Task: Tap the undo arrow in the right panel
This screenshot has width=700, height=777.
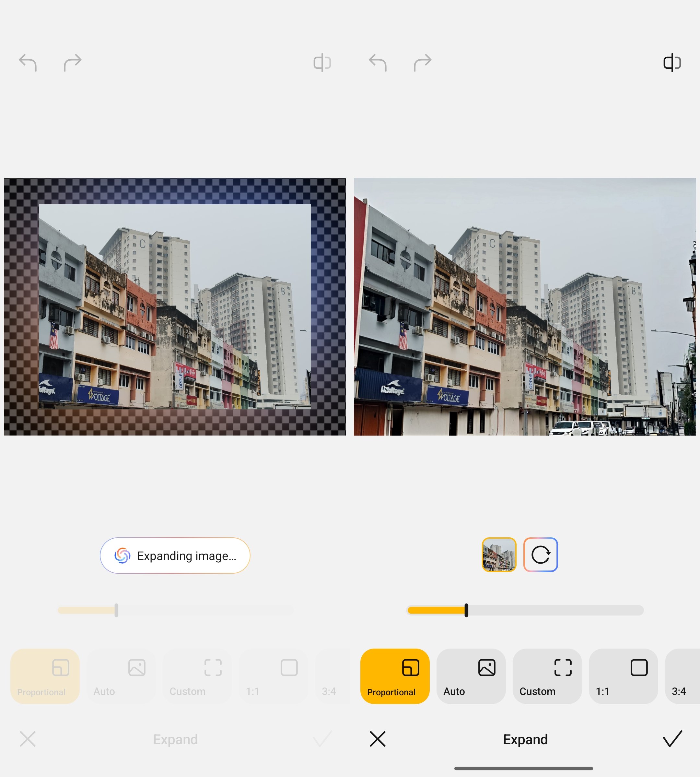Action: click(378, 62)
